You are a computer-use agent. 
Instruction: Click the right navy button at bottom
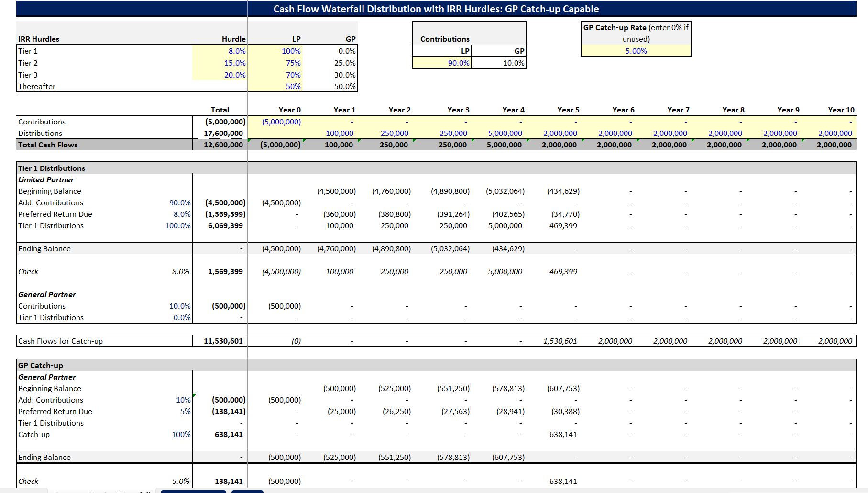coord(248,491)
